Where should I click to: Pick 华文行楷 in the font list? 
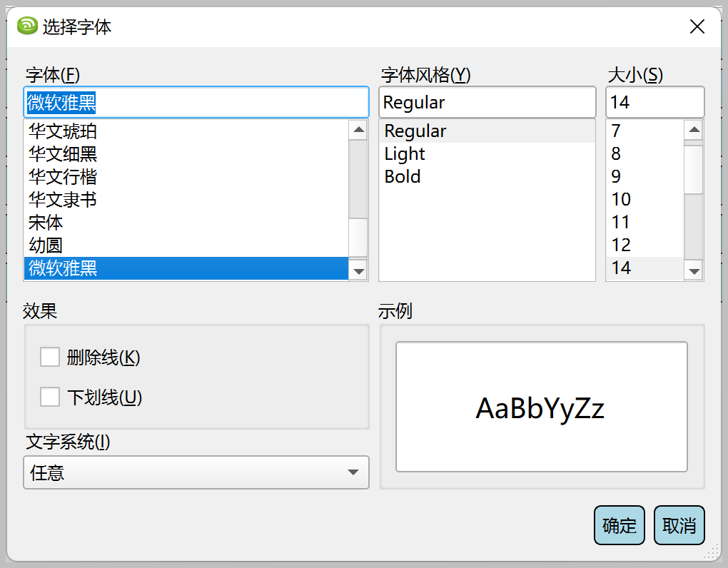click(x=63, y=177)
